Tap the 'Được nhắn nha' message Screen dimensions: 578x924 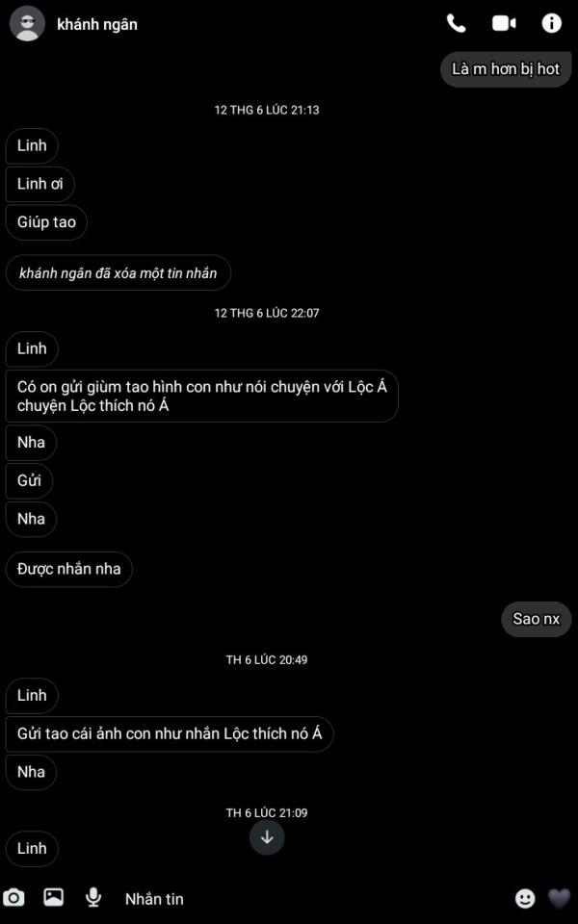(x=69, y=569)
